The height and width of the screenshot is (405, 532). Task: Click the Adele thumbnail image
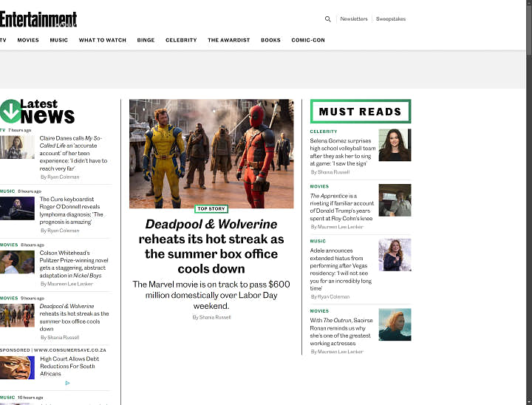point(395,255)
